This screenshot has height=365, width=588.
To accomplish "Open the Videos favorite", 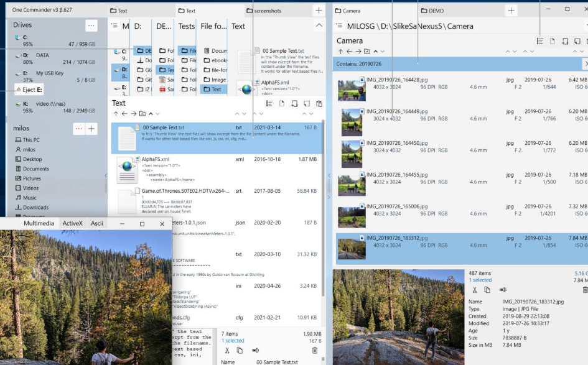I will tap(27, 188).
